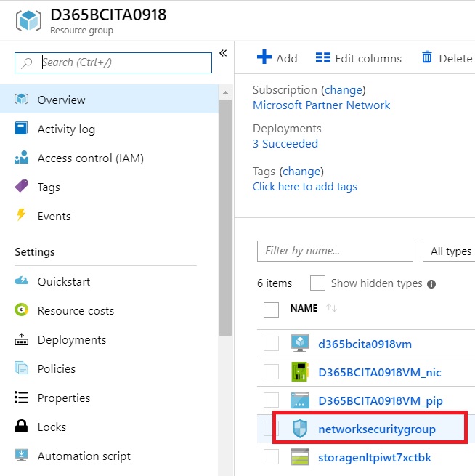Check the box for D365BCITA0918VM_nic
Image resolution: width=475 pixels, height=476 pixels.
coord(271,372)
